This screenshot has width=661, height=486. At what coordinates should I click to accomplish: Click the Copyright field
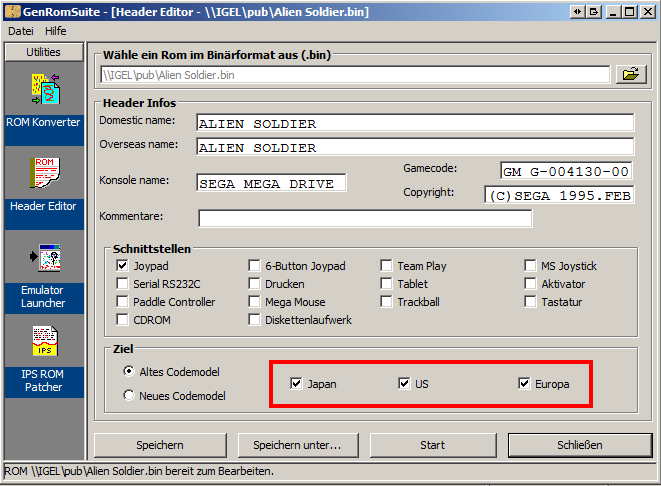(559, 195)
